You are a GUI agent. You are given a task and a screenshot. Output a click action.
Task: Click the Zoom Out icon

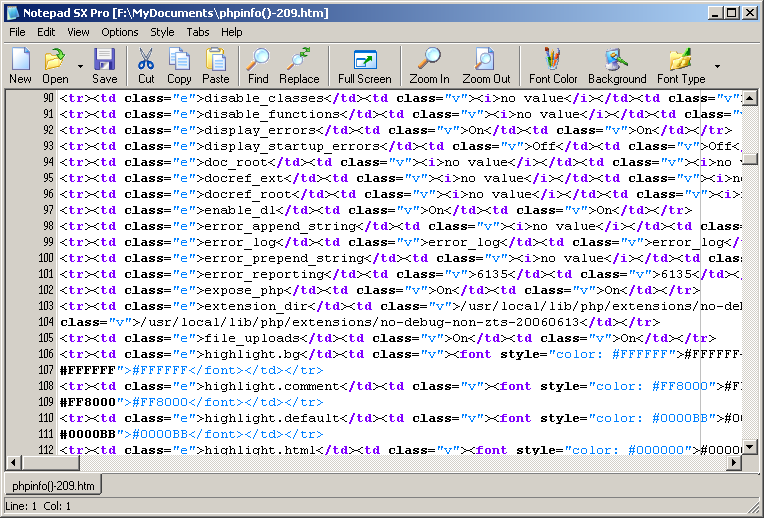(486, 66)
